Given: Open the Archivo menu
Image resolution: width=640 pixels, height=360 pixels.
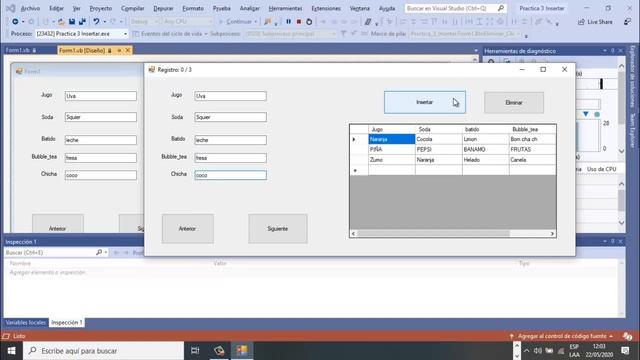Looking at the screenshot, I should (x=30, y=8).
